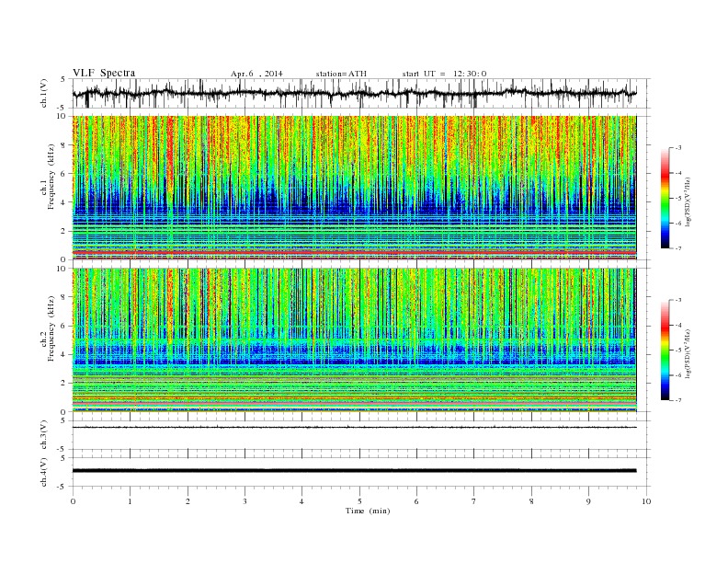This screenshot has height=563, width=728.
Task: Select the date text "Apr.6 , 2014"
Action: click(x=256, y=74)
